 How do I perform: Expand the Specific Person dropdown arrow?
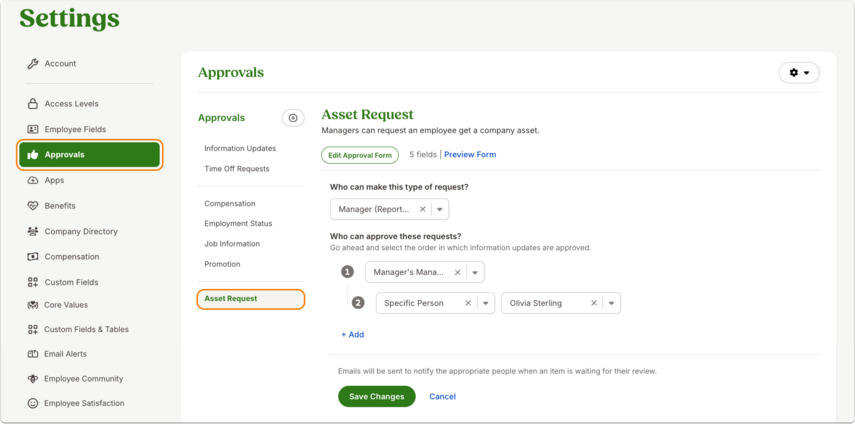tap(485, 303)
